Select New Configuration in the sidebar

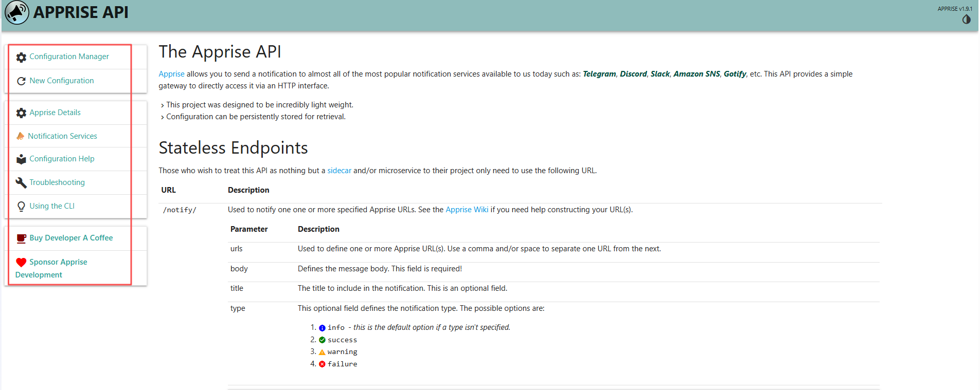coord(62,81)
